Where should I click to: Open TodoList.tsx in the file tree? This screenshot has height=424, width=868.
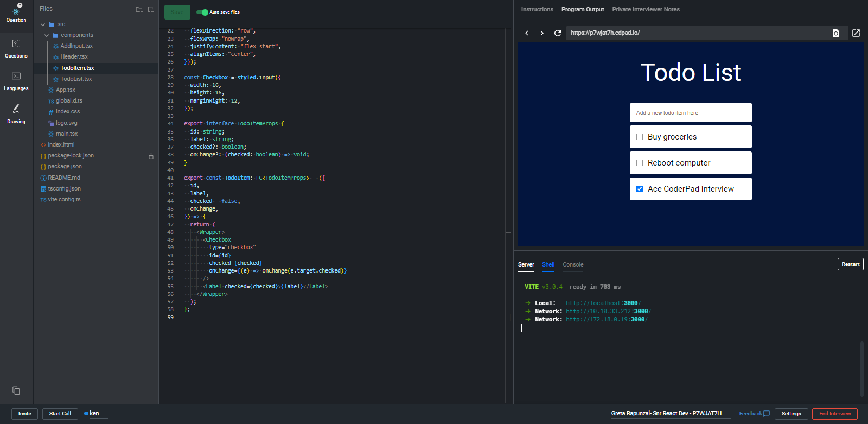coord(76,79)
